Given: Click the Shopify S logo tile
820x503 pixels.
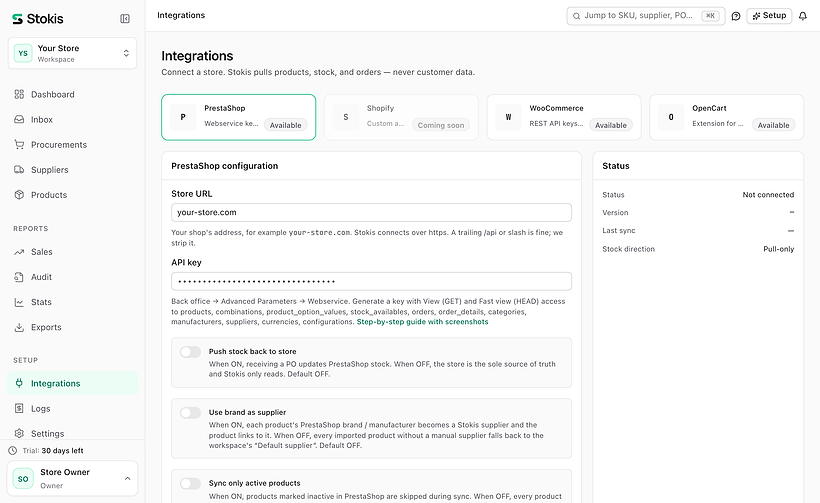Looking at the screenshot, I should (x=346, y=117).
